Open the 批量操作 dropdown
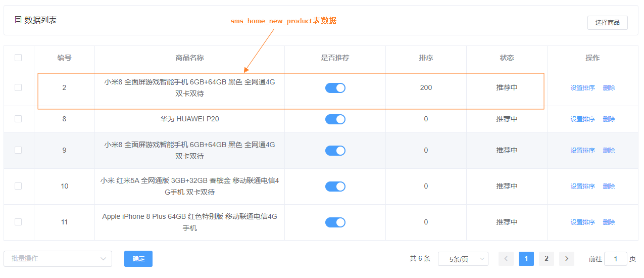The image size is (644, 278). (x=58, y=259)
